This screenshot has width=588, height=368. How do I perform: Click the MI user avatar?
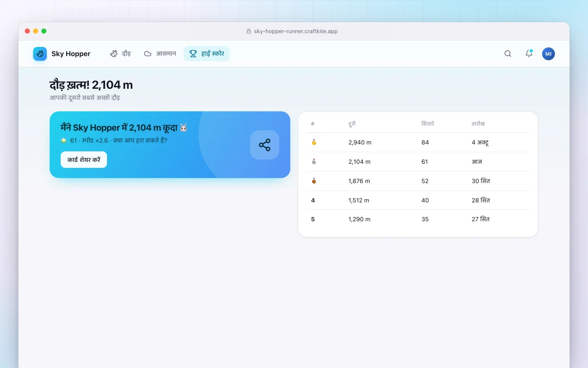(548, 54)
